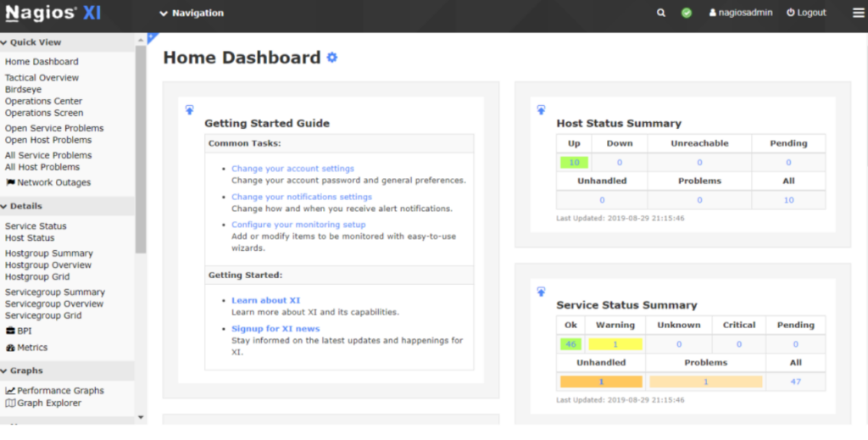Viewport: 868px width, 440px height.
Task: Click Change your notifications settings link
Action: pyautogui.click(x=302, y=197)
